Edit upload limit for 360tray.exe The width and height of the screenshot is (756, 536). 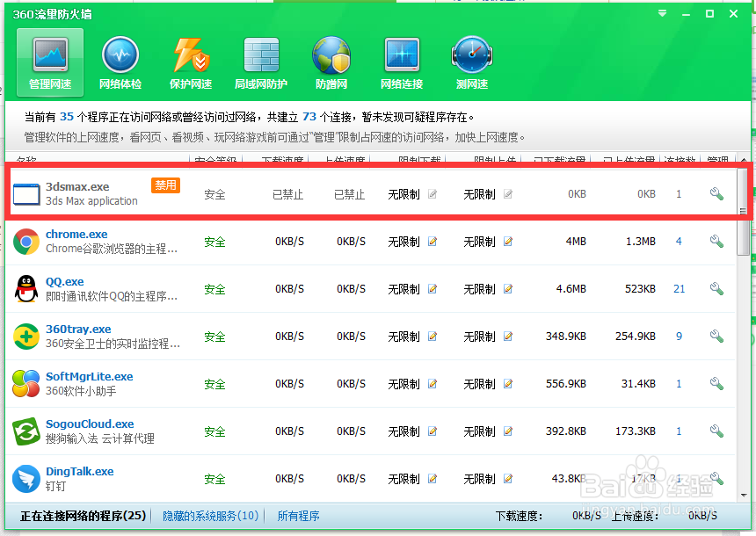coord(508,337)
